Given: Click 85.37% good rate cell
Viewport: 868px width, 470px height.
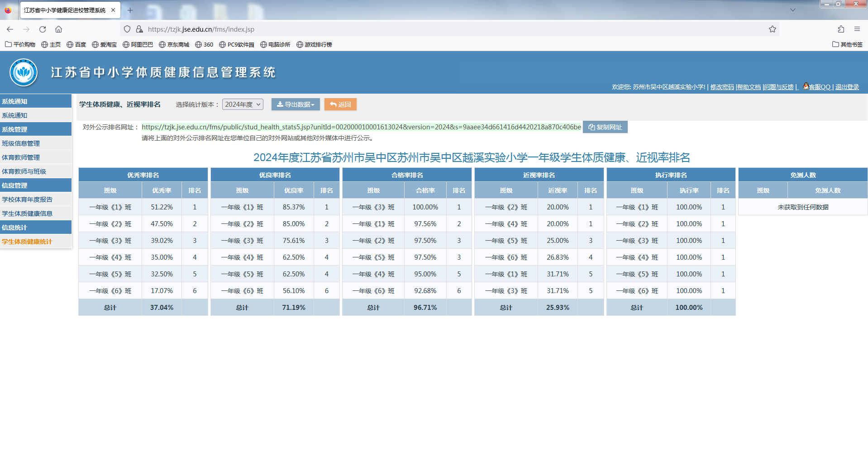Looking at the screenshot, I should (x=294, y=207).
